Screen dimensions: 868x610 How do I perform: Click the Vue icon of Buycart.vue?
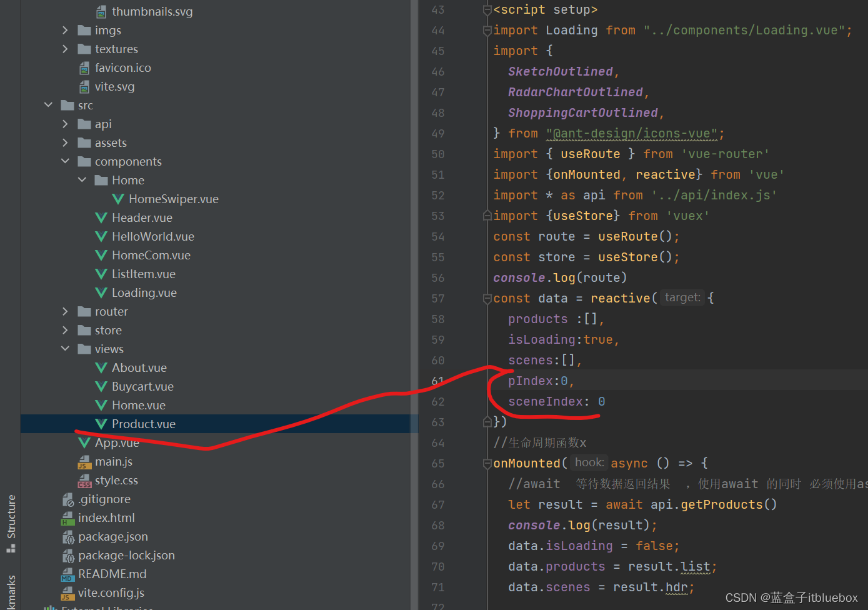[101, 387]
